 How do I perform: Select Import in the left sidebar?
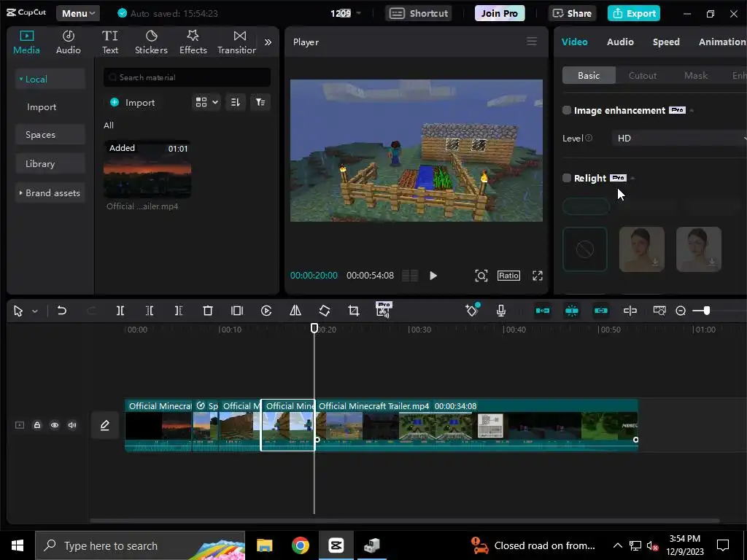pos(42,107)
